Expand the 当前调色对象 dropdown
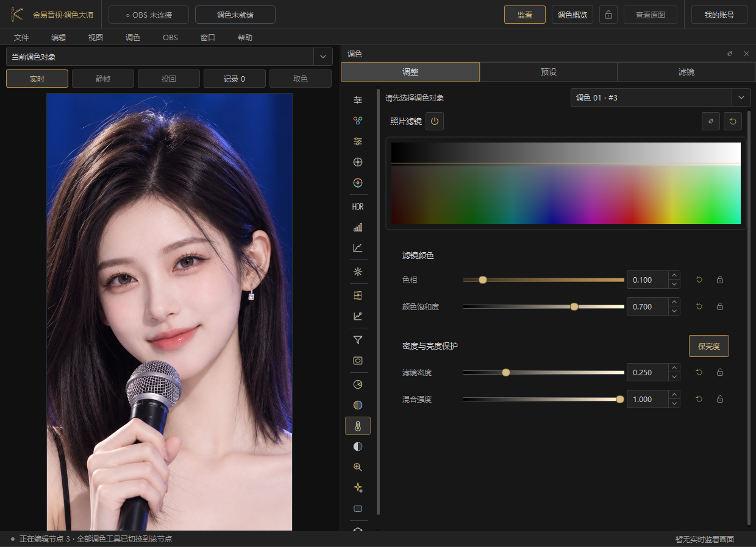756x547 pixels. [323, 57]
